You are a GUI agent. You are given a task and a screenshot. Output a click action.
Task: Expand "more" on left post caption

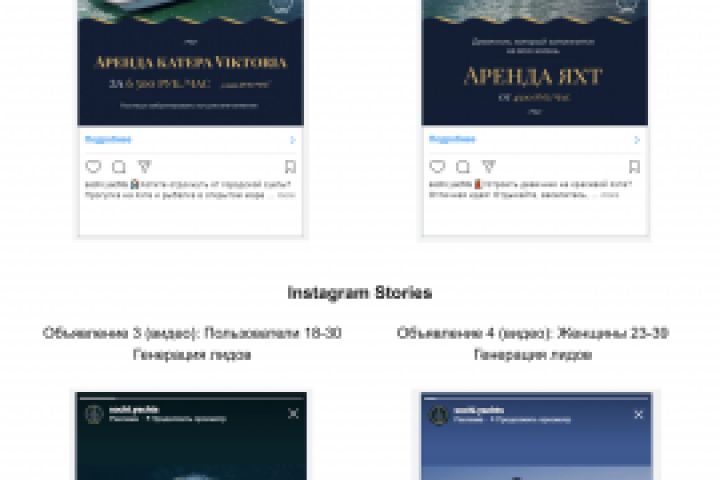pos(286,195)
